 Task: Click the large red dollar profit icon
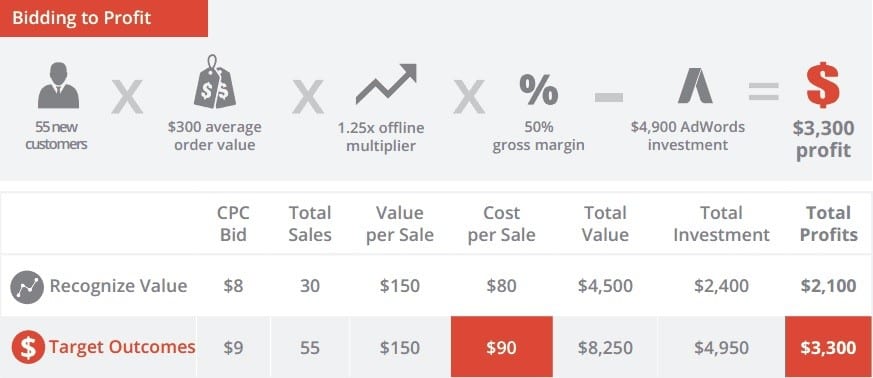click(823, 85)
